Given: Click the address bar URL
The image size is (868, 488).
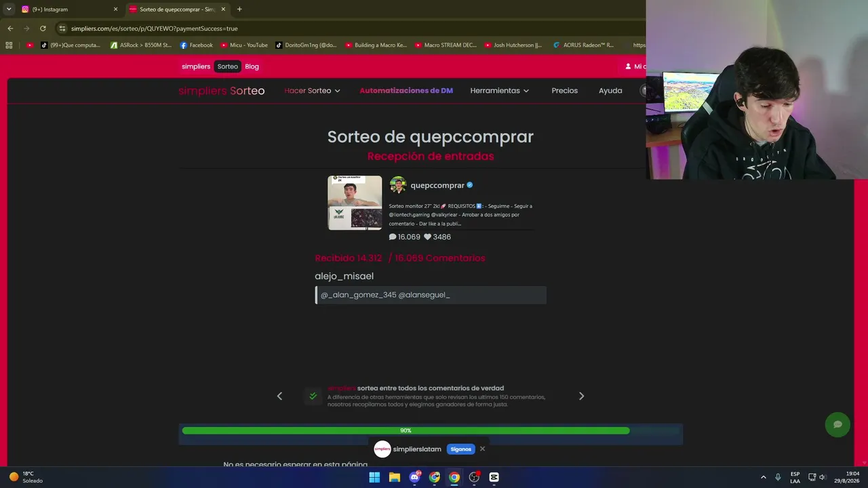Looking at the screenshot, I should (x=155, y=28).
